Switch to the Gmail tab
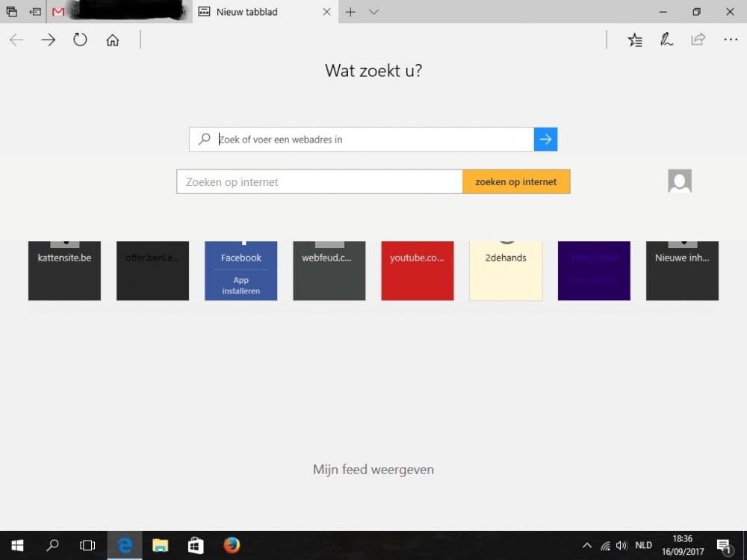Viewport: 747px width, 560px height. 119,12
